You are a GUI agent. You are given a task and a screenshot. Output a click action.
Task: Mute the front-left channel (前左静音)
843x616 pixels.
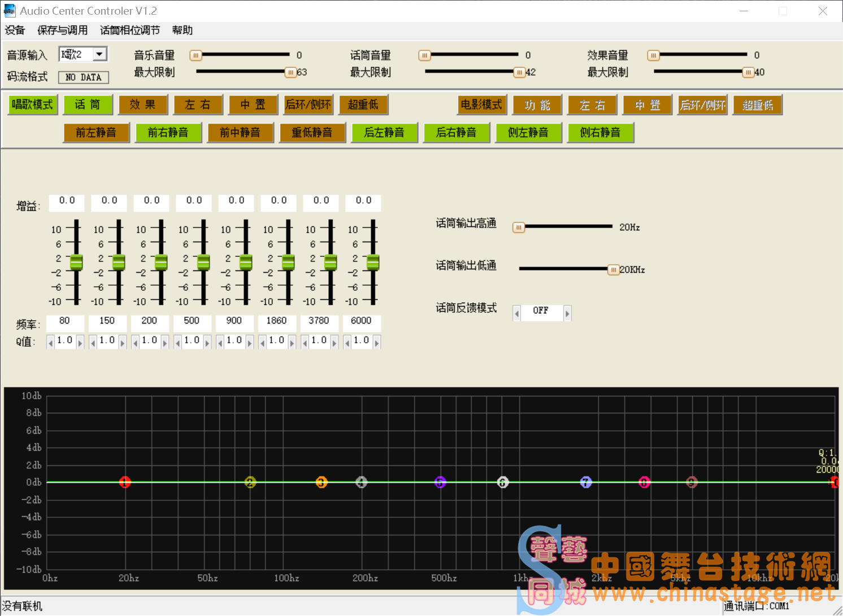click(x=96, y=132)
